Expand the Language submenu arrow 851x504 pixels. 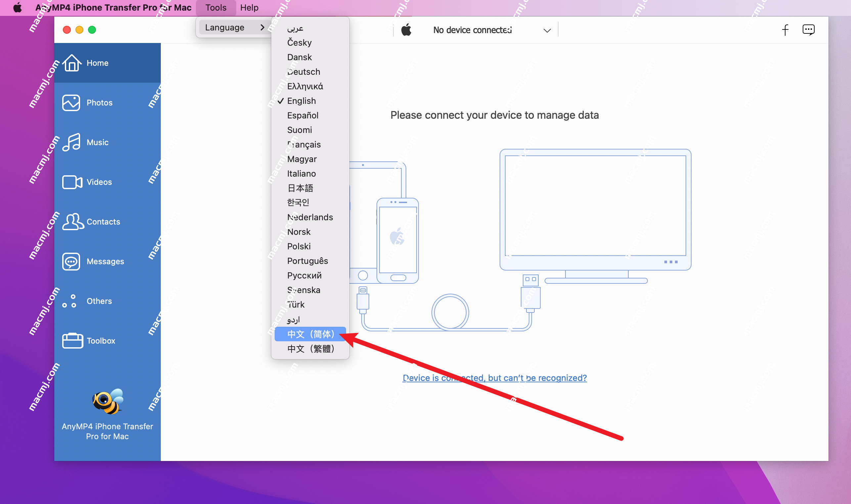pyautogui.click(x=262, y=27)
